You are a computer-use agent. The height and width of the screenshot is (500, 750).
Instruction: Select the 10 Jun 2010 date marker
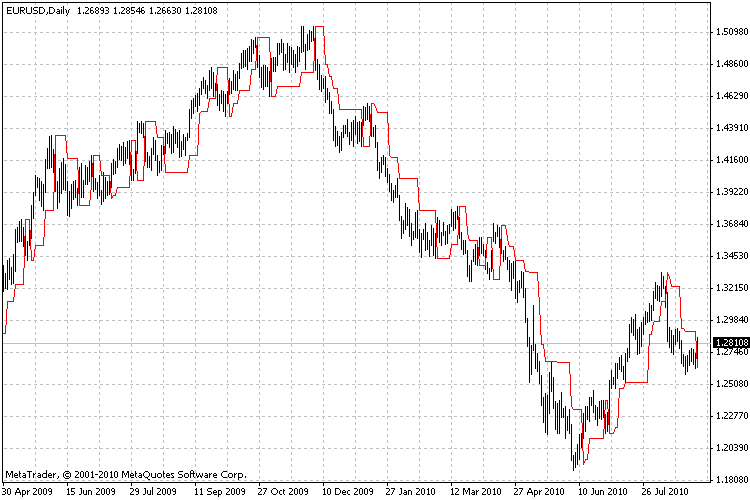pos(604,492)
